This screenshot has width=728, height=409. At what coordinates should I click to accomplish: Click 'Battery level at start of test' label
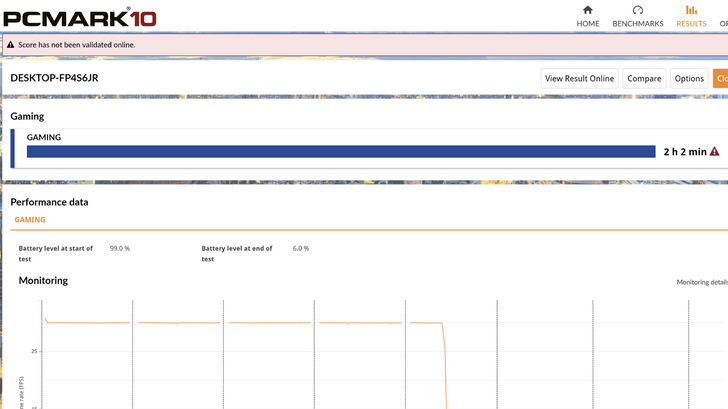click(x=56, y=253)
